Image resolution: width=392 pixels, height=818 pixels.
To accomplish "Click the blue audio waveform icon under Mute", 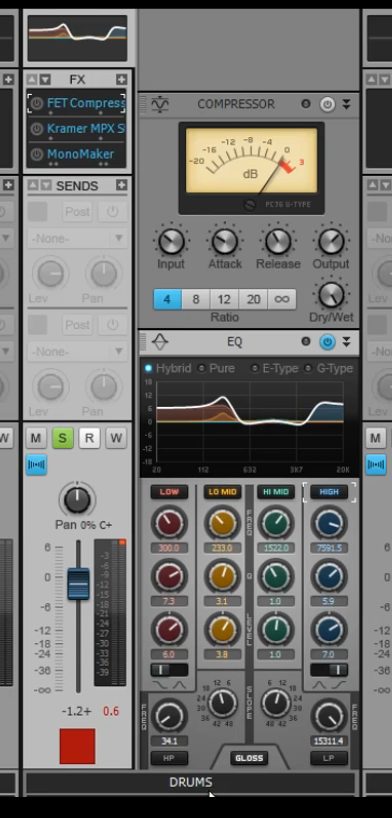I will (x=36, y=464).
